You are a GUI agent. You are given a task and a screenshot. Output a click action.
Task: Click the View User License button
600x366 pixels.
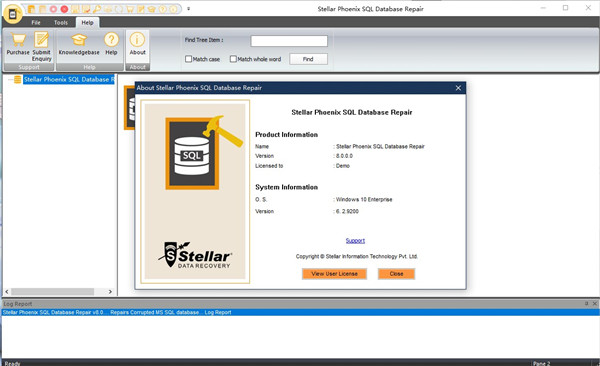click(334, 274)
